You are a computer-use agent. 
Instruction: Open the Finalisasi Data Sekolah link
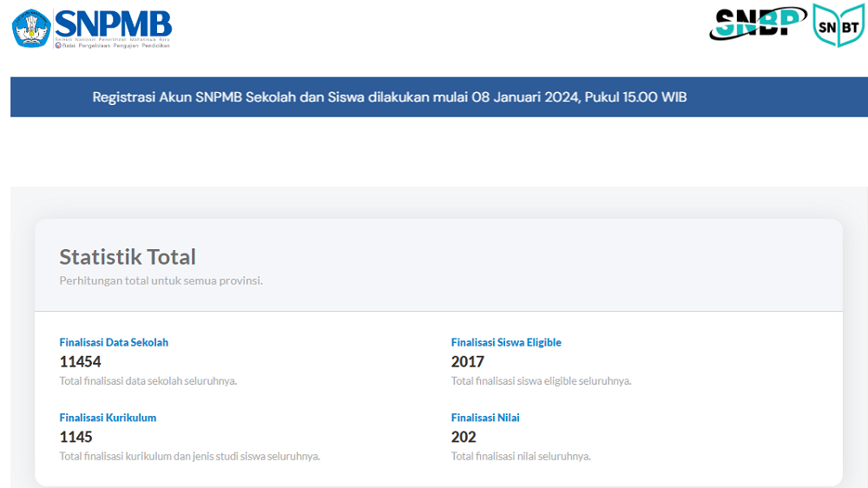tap(114, 342)
